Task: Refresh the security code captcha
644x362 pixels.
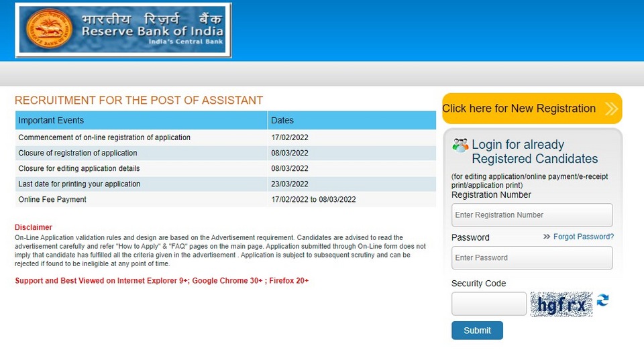Action: (602, 300)
